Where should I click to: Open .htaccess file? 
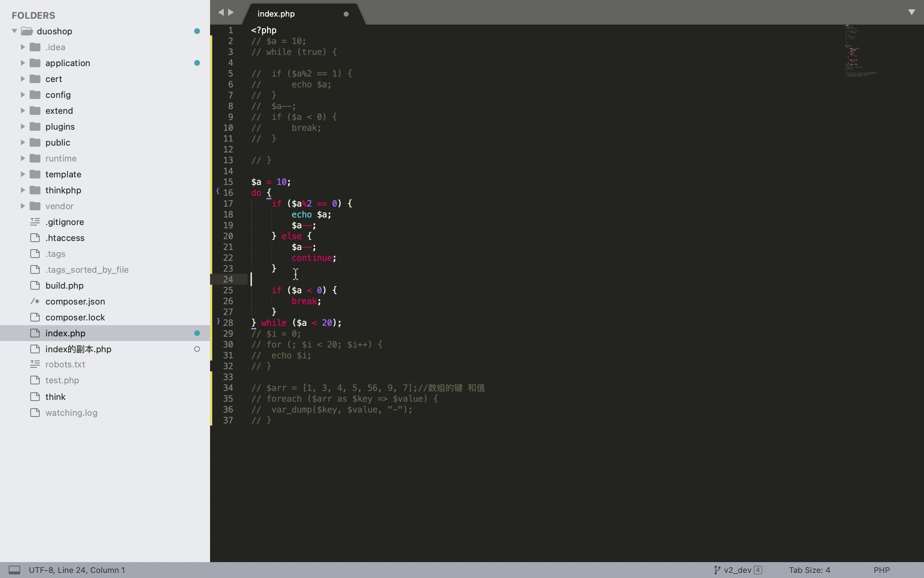pos(65,238)
